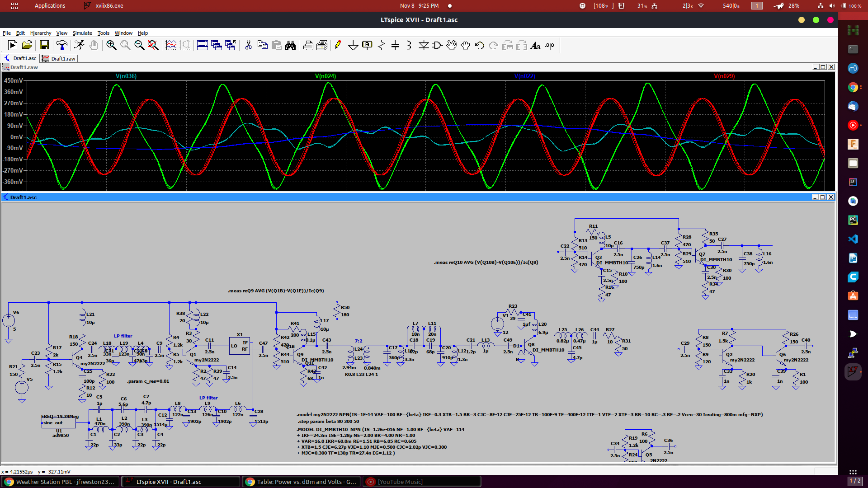Toggle waveform autorange icon
868x488 pixels.
[171, 45]
